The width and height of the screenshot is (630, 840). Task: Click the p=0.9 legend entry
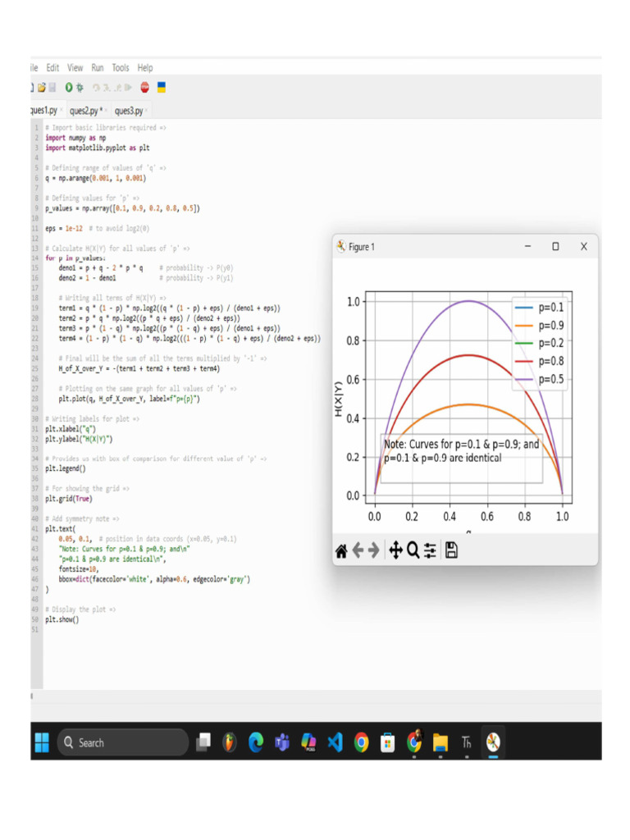pyautogui.click(x=539, y=325)
